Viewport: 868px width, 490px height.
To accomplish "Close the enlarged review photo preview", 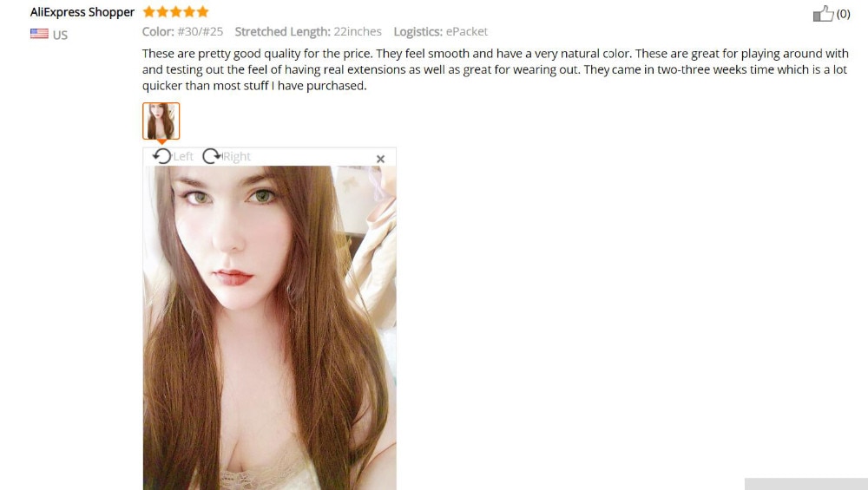I will pyautogui.click(x=380, y=159).
